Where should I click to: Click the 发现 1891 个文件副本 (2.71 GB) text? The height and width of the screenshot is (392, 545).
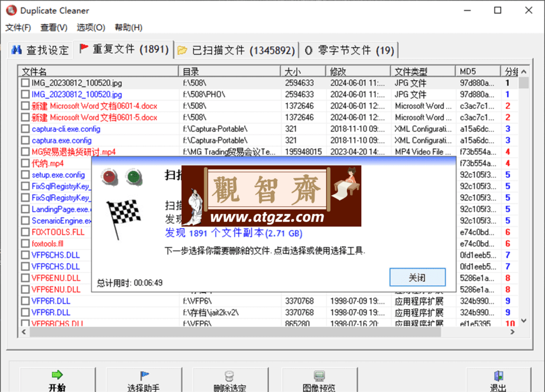click(x=234, y=233)
